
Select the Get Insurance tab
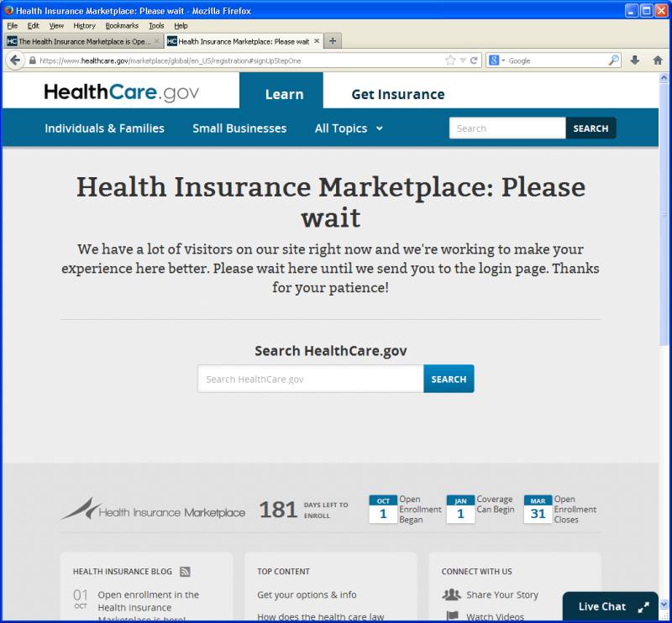(397, 94)
